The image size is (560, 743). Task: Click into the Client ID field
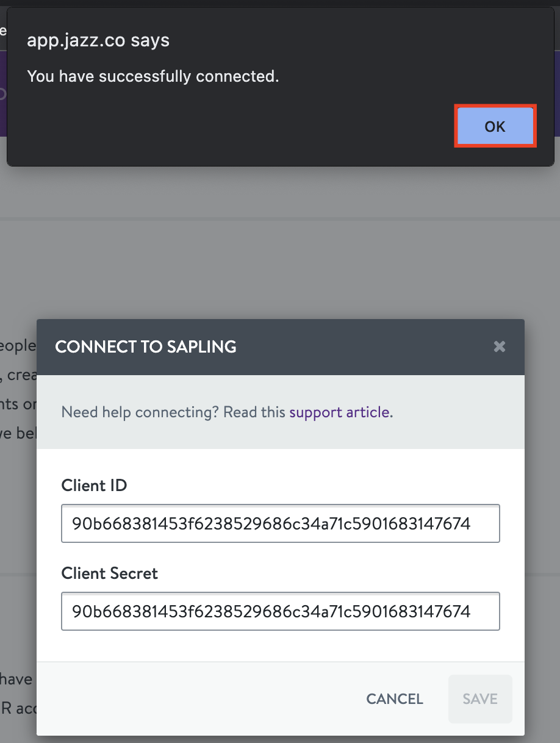(280, 523)
